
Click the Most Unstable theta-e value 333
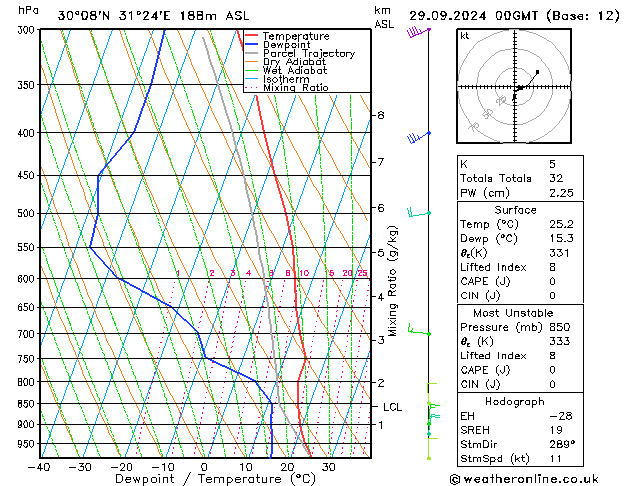(560, 341)
